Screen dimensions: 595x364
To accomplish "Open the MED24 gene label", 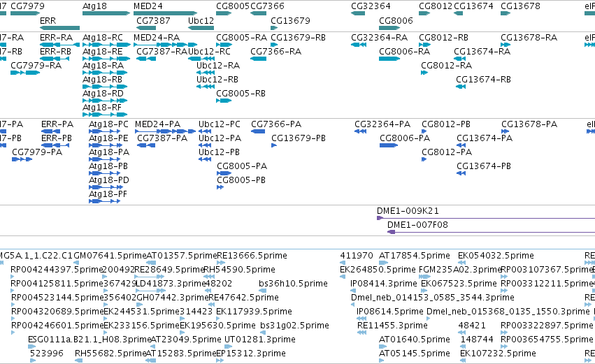I will coord(148,6).
